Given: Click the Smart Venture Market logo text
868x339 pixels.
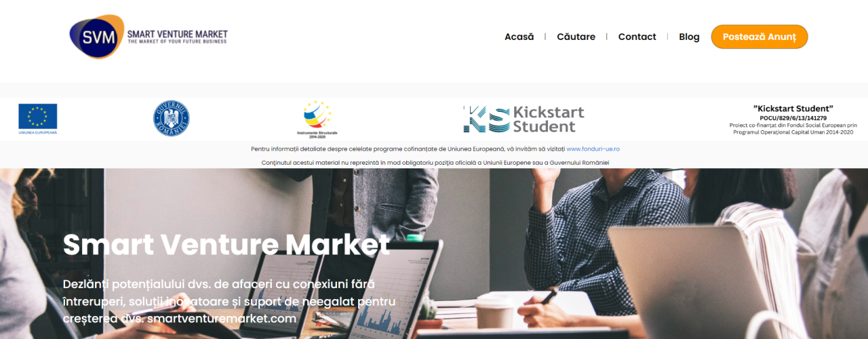Looking at the screenshot, I should pyautogui.click(x=178, y=34).
